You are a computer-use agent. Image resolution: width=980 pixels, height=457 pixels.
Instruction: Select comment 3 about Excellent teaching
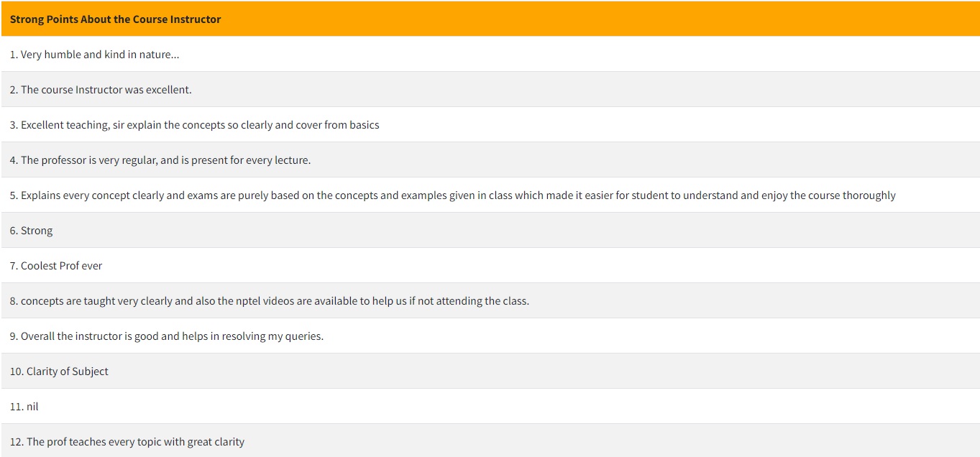490,124
